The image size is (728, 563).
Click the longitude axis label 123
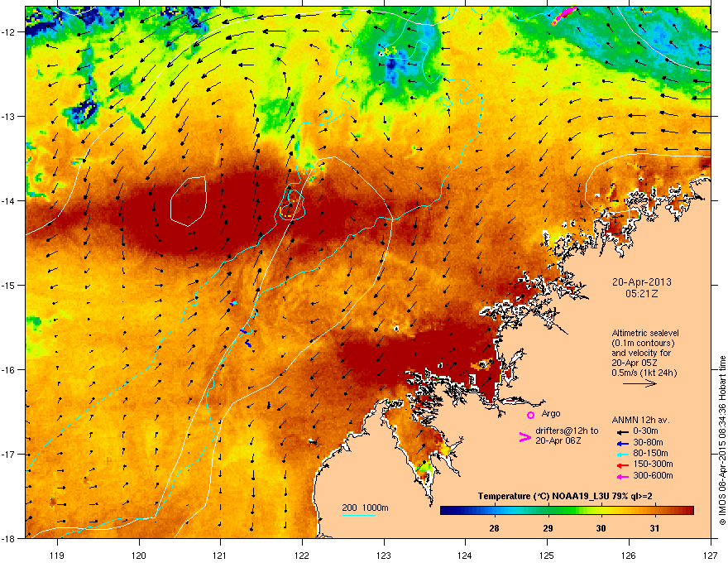384,555
